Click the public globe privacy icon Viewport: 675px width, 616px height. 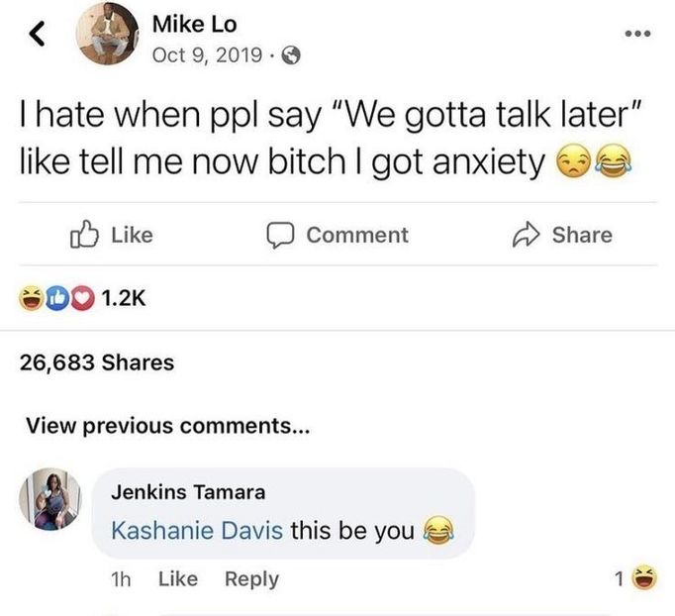(x=291, y=55)
